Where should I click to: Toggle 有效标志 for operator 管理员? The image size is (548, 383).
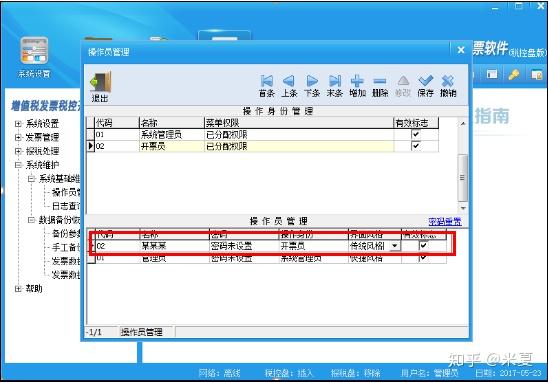pyautogui.click(x=423, y=258)
